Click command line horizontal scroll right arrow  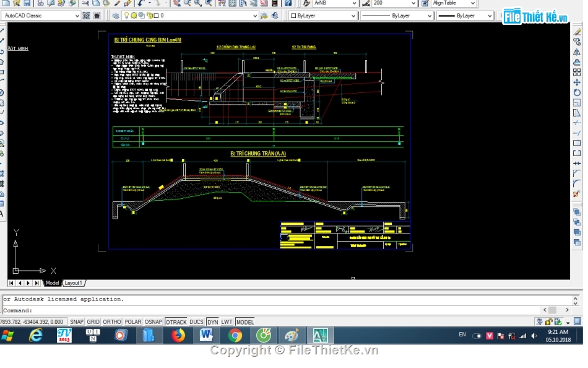[x=567, y=310]
